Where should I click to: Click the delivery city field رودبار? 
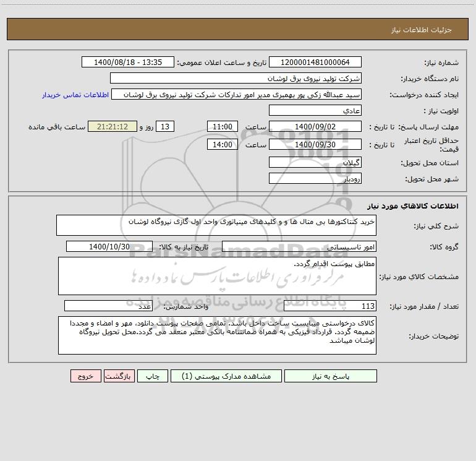click(x=315, y=178)
